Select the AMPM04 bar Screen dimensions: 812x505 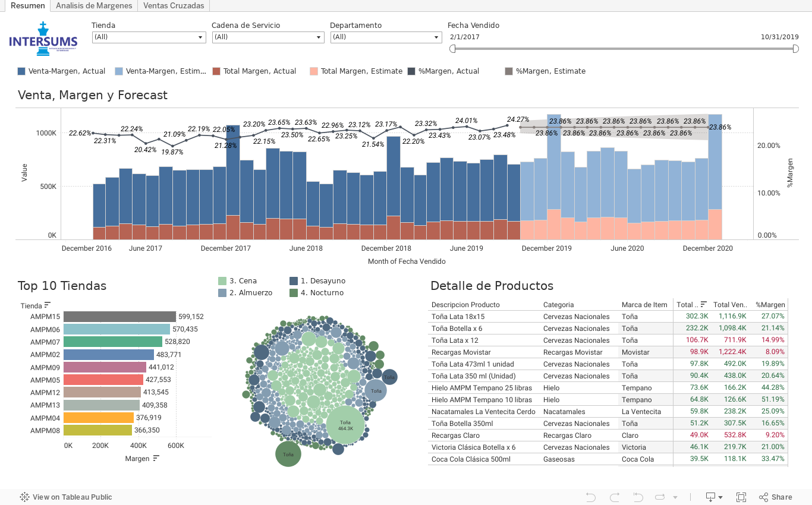coord(99,418)
